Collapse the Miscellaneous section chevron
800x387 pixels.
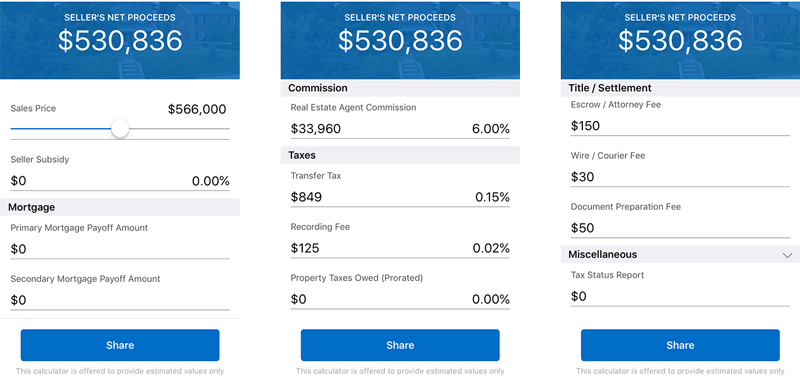pos(787,255)
